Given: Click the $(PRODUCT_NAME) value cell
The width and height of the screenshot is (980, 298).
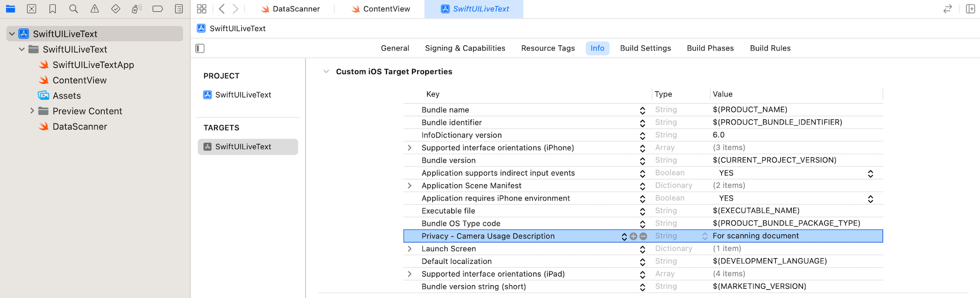Looking at the screenshot, I should 750,110.
